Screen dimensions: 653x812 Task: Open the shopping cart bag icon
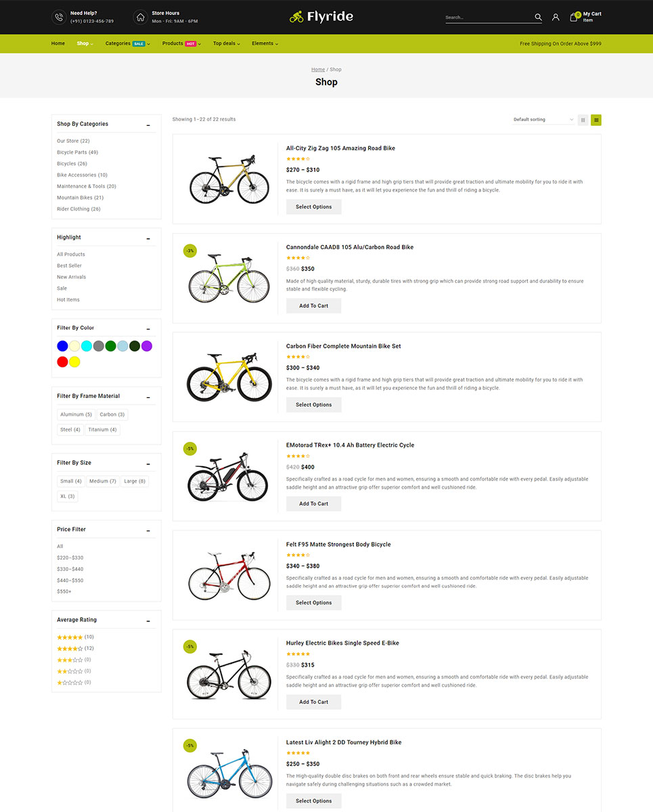point(574,17)
